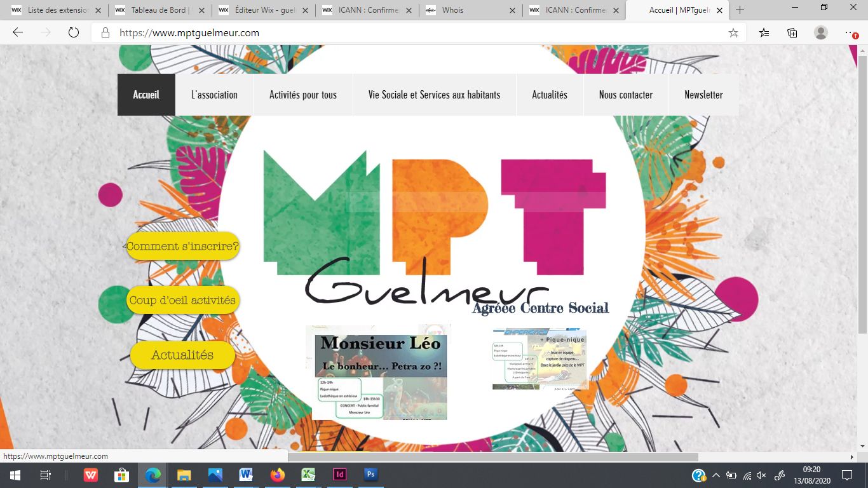Open the clock showing 09:20 13/08/2020
Image resolution: width=868 pixels, height=488 pixels.
coord(811,475)
